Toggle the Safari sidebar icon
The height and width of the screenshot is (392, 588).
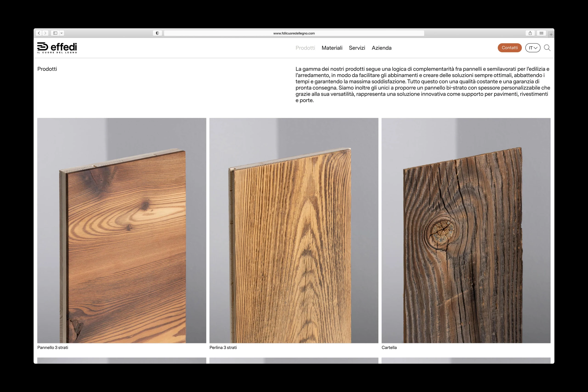coord(55,33)
